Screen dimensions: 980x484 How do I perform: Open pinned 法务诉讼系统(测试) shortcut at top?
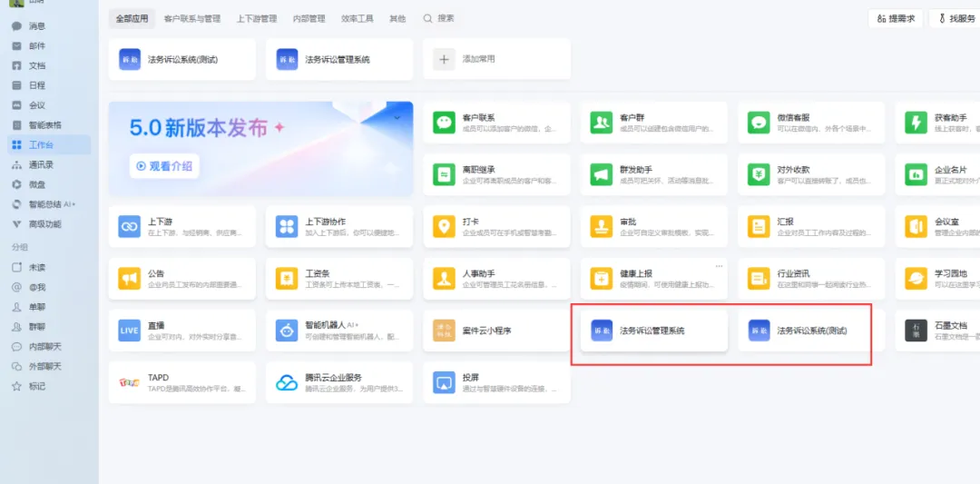pos(181,59)
